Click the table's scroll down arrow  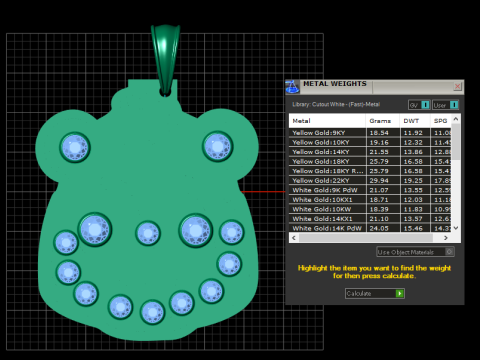pyautogui.click(x=456, y=228)
